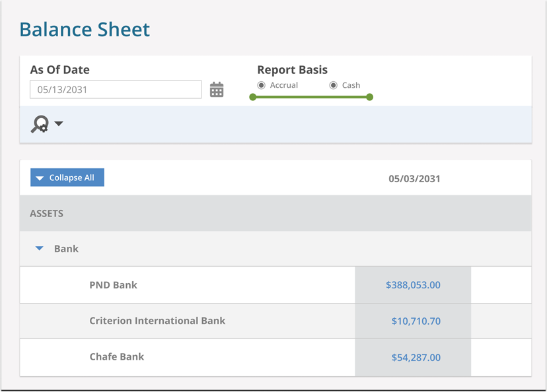Select the Chafe Bank row label
The height and width of the screenshot is (392, 547).
(117, 356)
